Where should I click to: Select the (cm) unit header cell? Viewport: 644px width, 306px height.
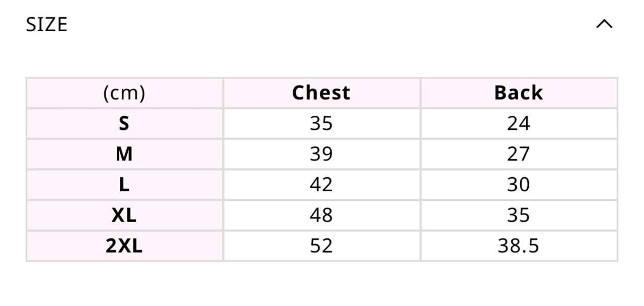(x=124, y=93)
